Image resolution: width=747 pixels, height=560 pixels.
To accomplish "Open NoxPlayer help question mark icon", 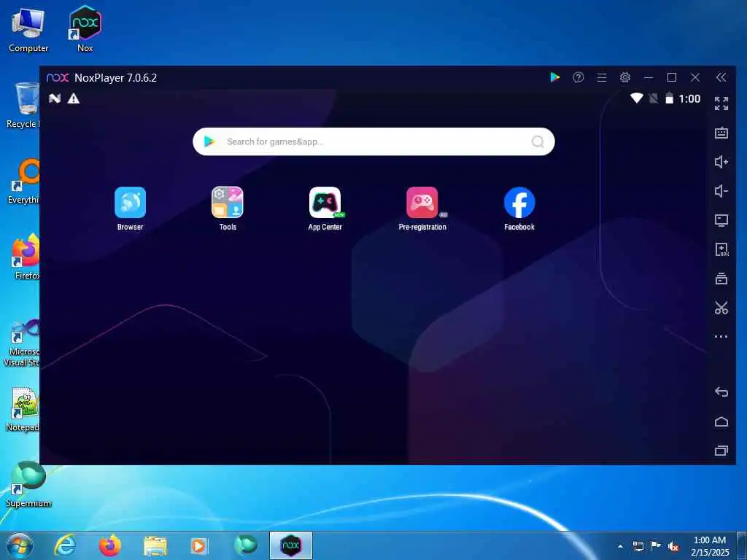I will pyautogui.click(x=578, y=77).
